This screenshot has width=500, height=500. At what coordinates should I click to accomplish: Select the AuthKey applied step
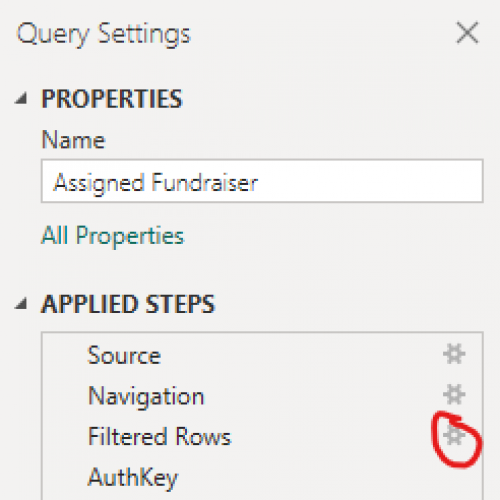(262, 477)
